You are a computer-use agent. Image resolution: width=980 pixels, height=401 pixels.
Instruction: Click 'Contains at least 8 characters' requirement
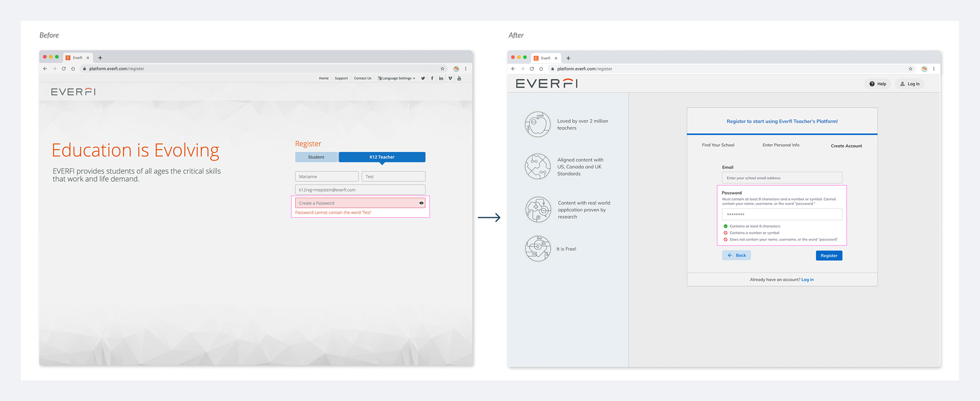click(754, 226)
